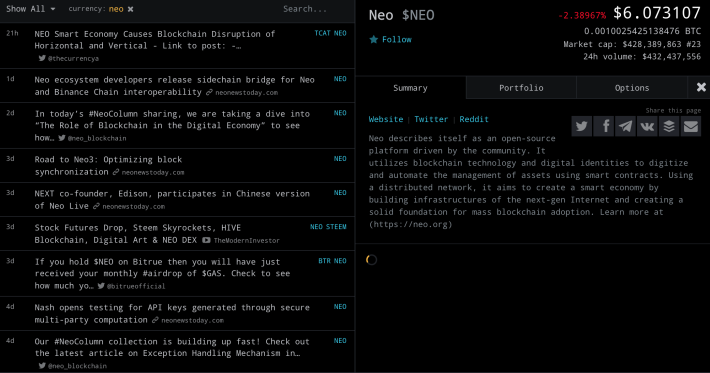The height and width of the screenshot is (373, 710).
Task: Share the Neo page via Telegram icon
Action: (x=625, y=126)
